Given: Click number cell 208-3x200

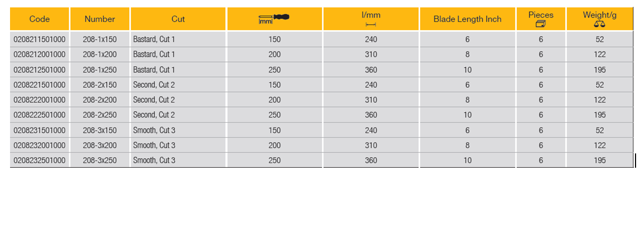Looking at the screenshot, I should [100, 145].
